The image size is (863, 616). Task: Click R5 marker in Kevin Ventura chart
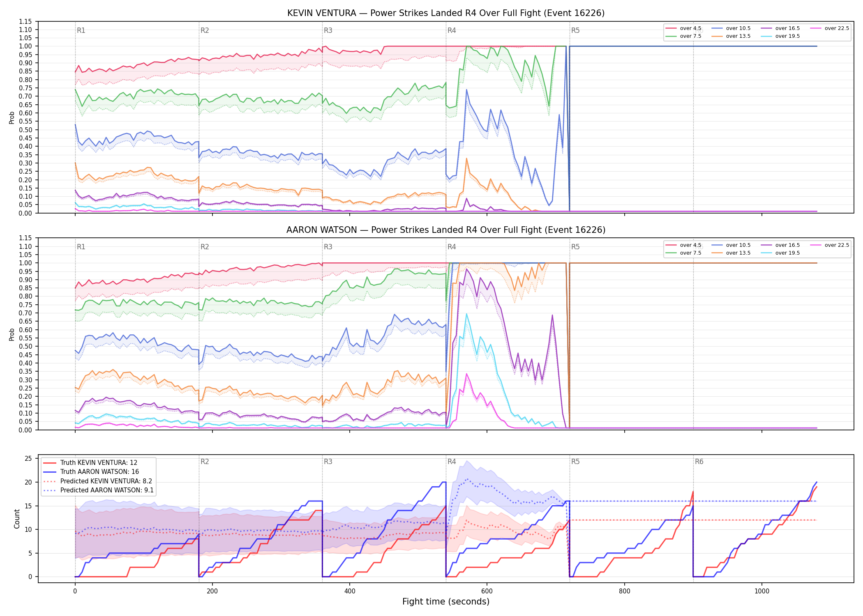[x=575, y=30]
